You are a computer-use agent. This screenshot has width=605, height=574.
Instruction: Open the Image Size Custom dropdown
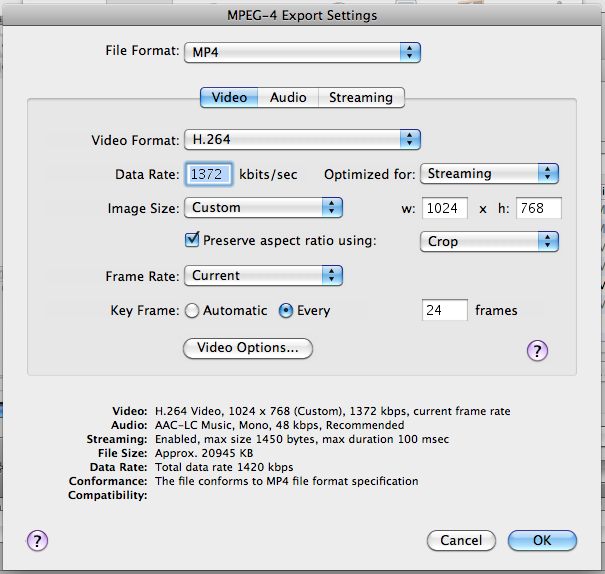coord(263,208)
